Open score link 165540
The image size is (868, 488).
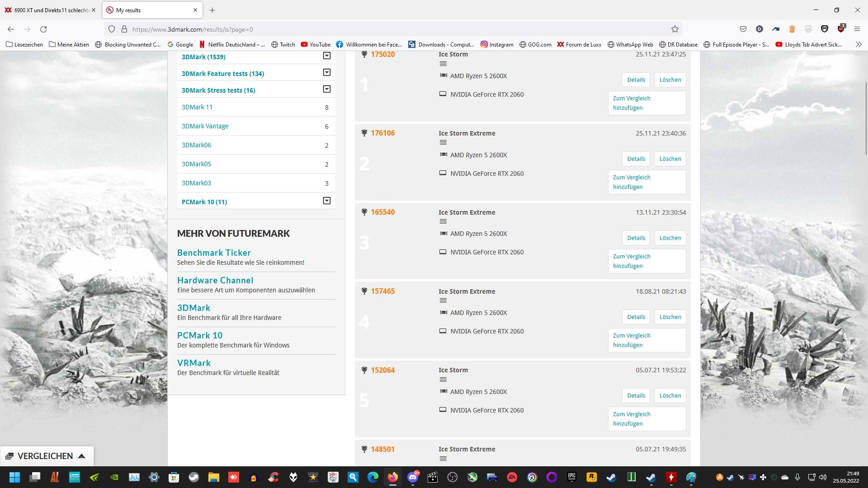382,212
